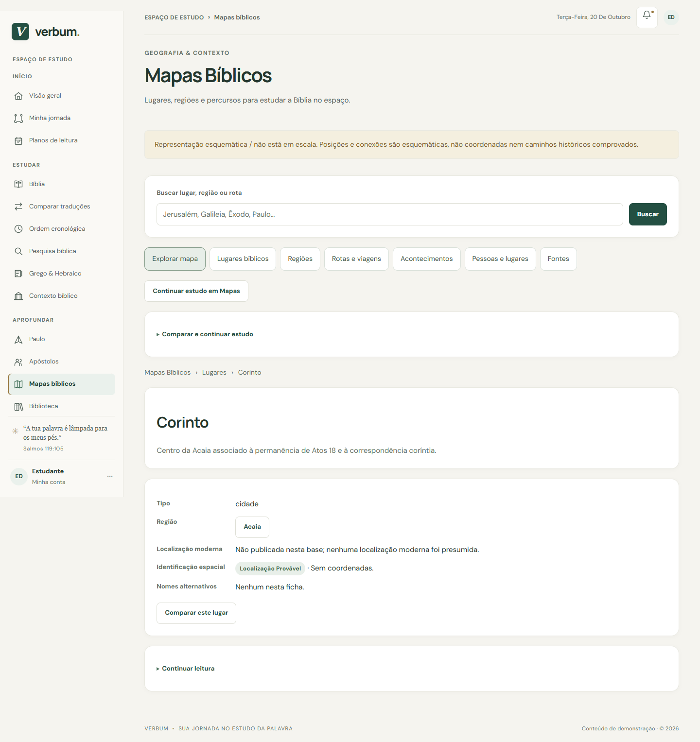700x742 pixels.
Task: Follow Mapas Bíblicos breadcrumb link above Corinto
Action: 168,373
